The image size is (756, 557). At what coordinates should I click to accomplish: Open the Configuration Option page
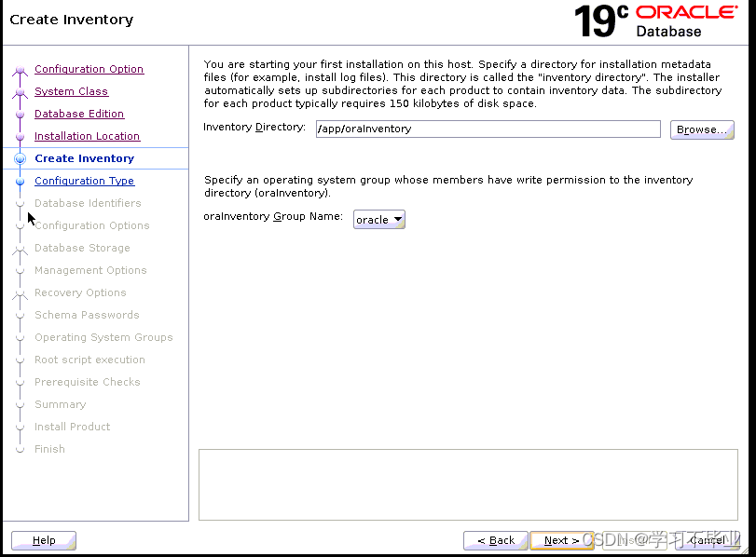coord(89,69)
